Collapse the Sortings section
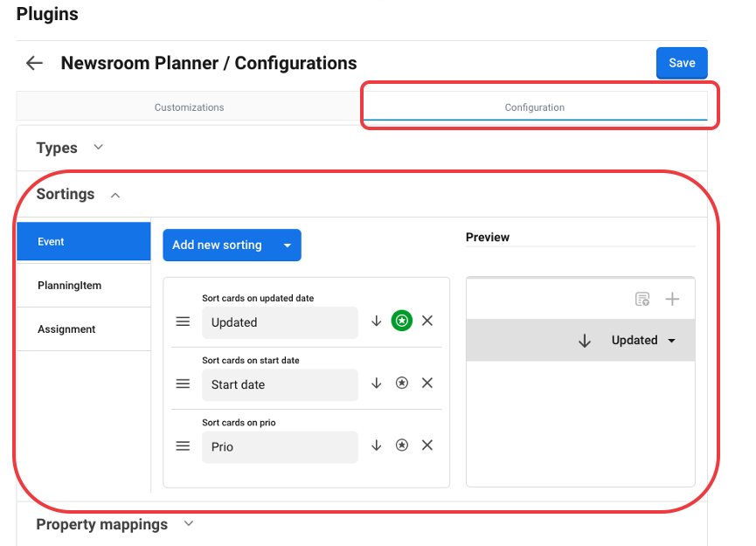Viewport: 756px width, 546px height. pyautogui.click(x=115, y=195)
